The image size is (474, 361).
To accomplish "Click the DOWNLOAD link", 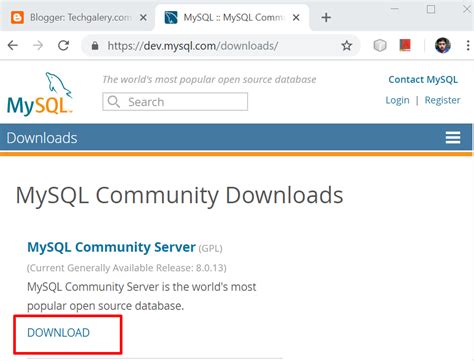I will coord(58,333).
